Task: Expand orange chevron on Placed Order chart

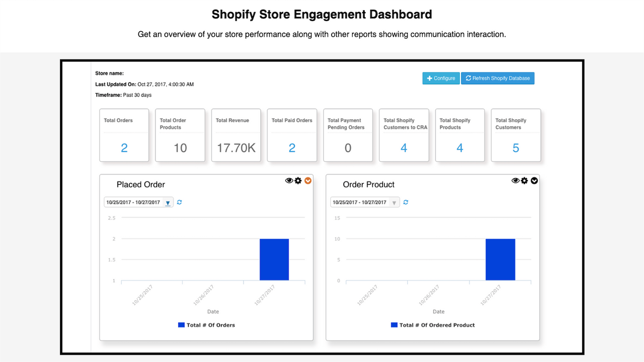Action: tap(308, 180)
